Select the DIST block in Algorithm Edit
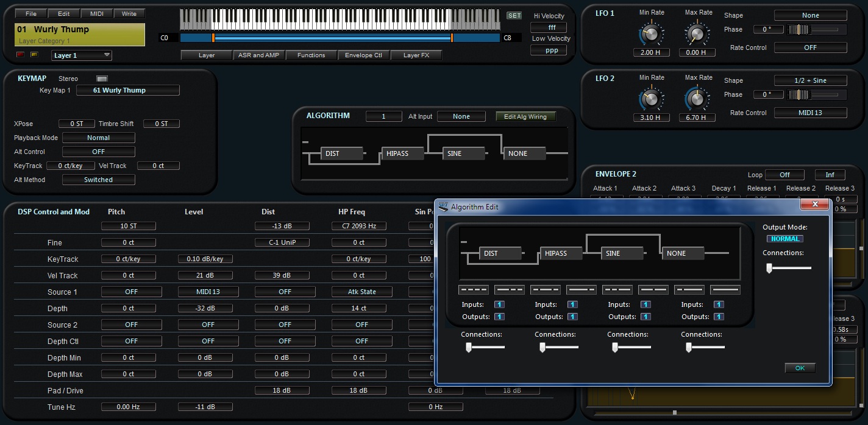 point(500,253)
